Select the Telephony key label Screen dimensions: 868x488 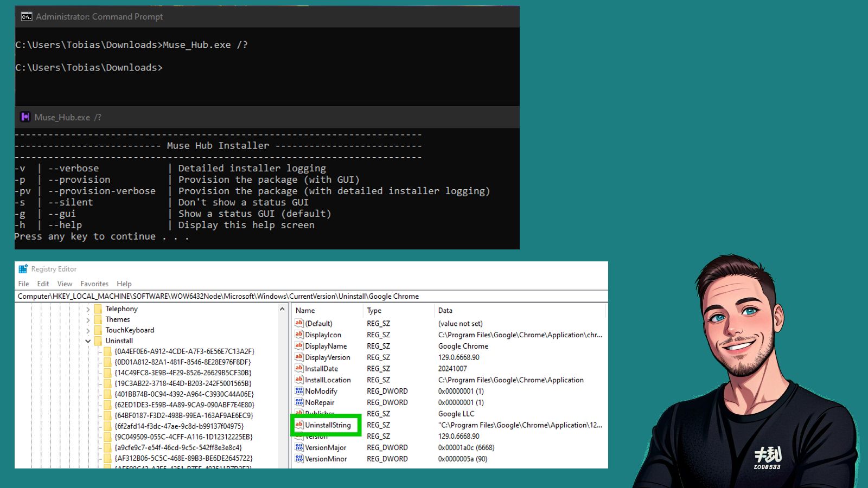(x=122, y=309)
